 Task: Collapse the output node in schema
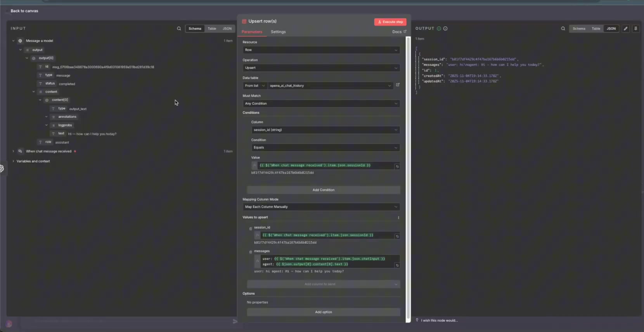(20, 50)
